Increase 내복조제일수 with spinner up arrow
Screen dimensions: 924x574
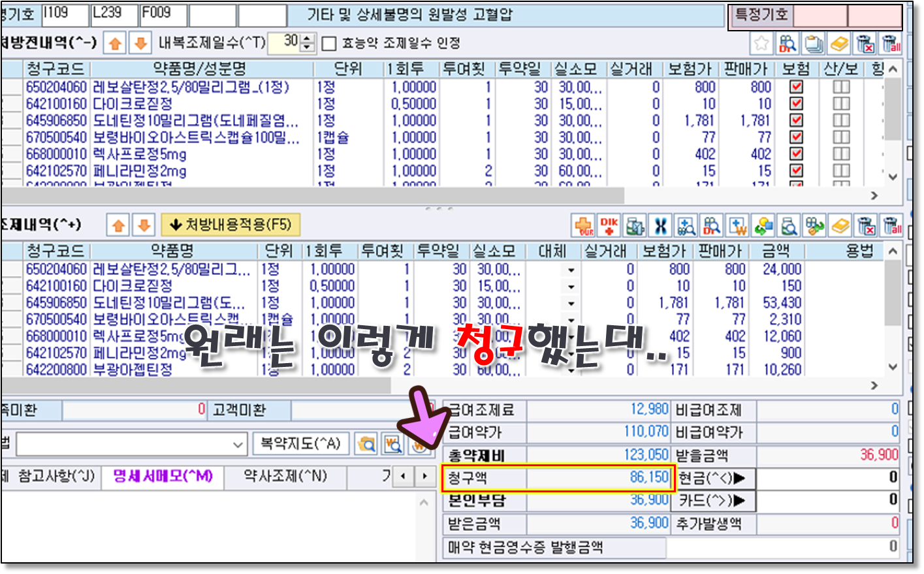coord(308,39)
